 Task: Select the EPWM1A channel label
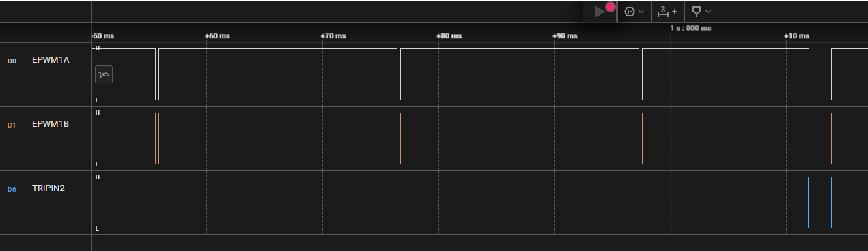tap(51, 60)
